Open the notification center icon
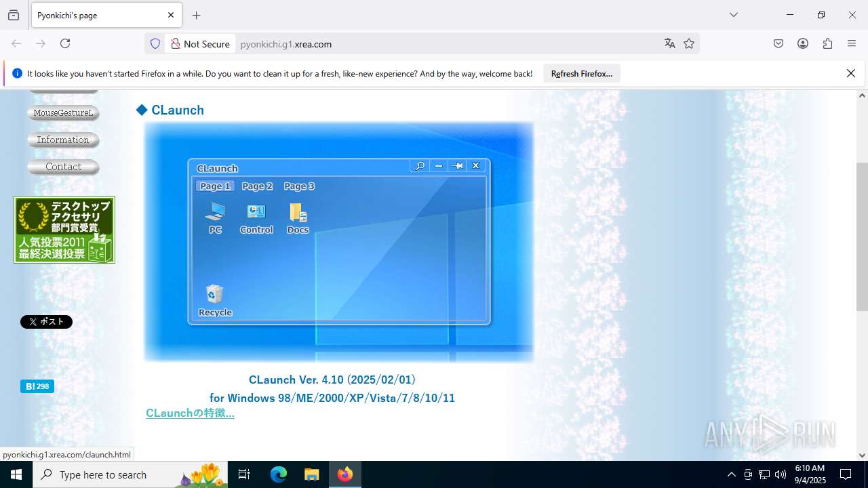 (x=846, y=474)
